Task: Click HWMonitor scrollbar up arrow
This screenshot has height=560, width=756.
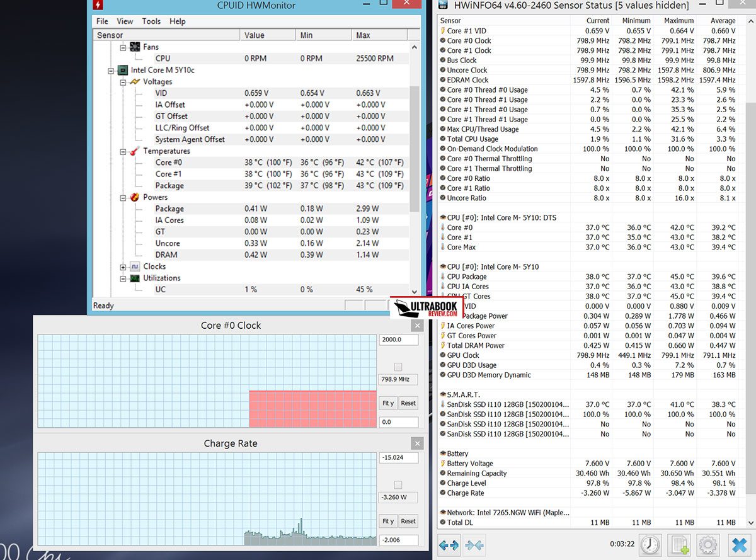Action: (415, 47)
